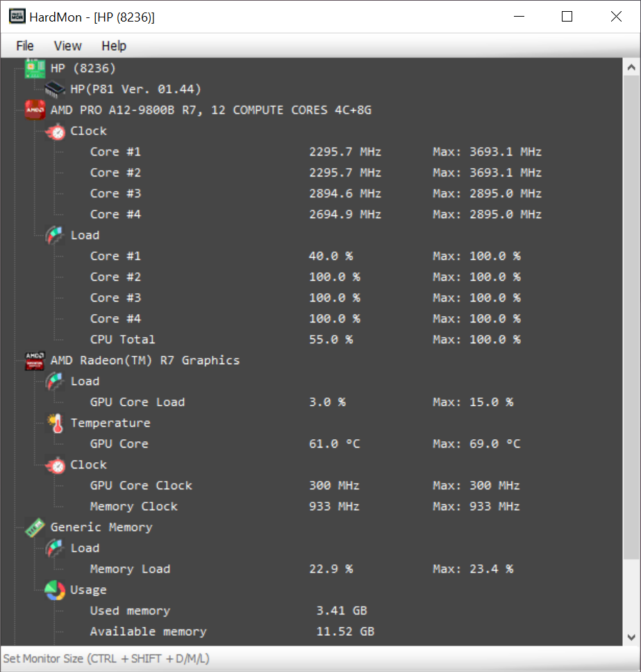Select the AMD PRO A12-9800B R7 node
641x672 pixels.
click(x=211, y=110)
